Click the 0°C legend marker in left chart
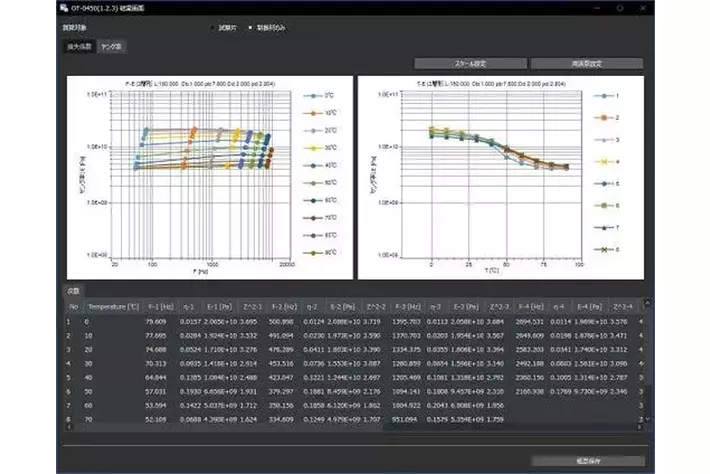This screenshot has height=474, width=710. pyautogui.click(x=311, y=96)
